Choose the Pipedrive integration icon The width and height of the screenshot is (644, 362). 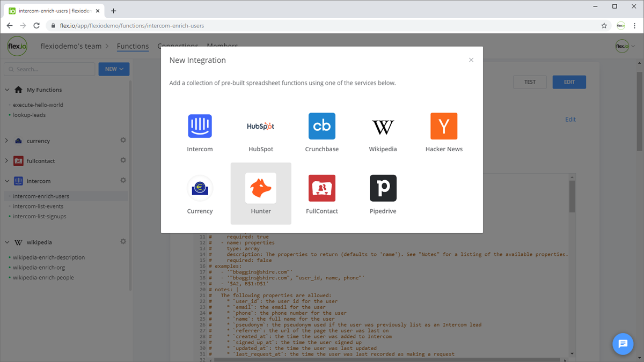[383, 188]
